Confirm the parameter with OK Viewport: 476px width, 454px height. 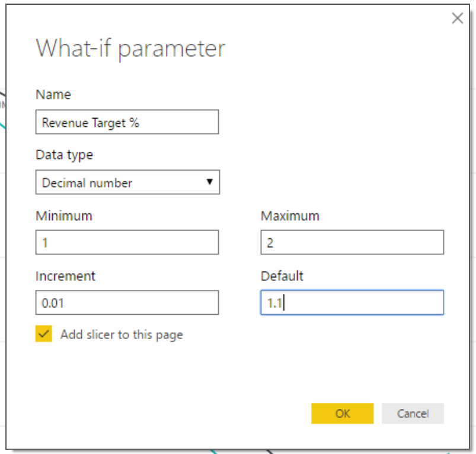[342, 414]
